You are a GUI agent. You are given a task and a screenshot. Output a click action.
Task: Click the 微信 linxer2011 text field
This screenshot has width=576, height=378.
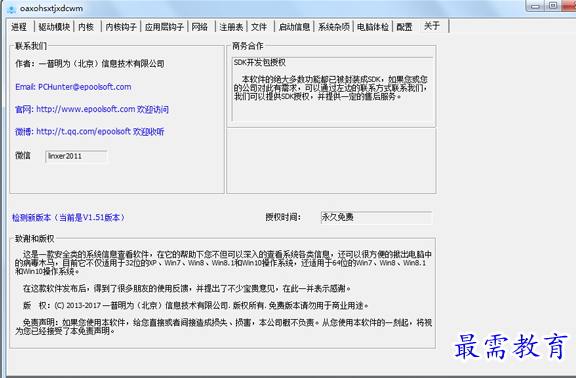pyautogui.click(x=76, y=156)
